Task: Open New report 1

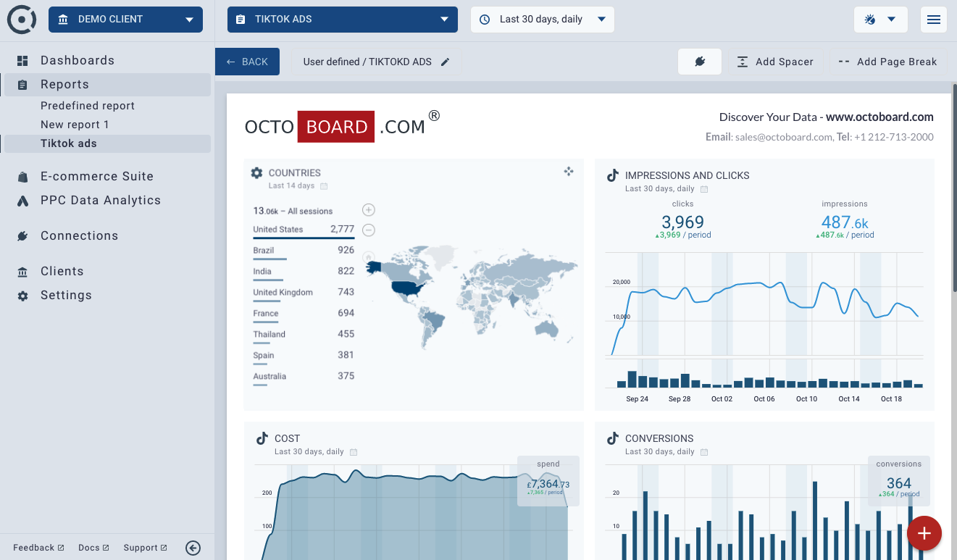Action: point(75,125)
